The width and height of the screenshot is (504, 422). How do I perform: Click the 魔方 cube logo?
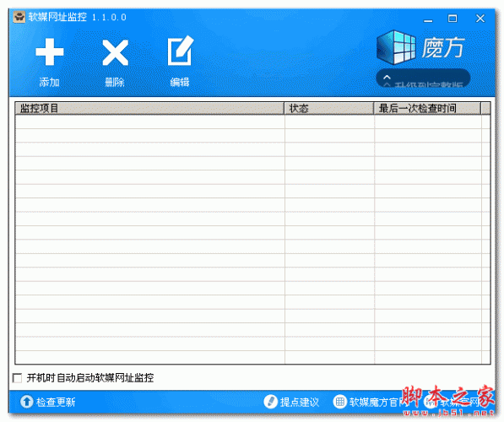(x=396, y=47)
